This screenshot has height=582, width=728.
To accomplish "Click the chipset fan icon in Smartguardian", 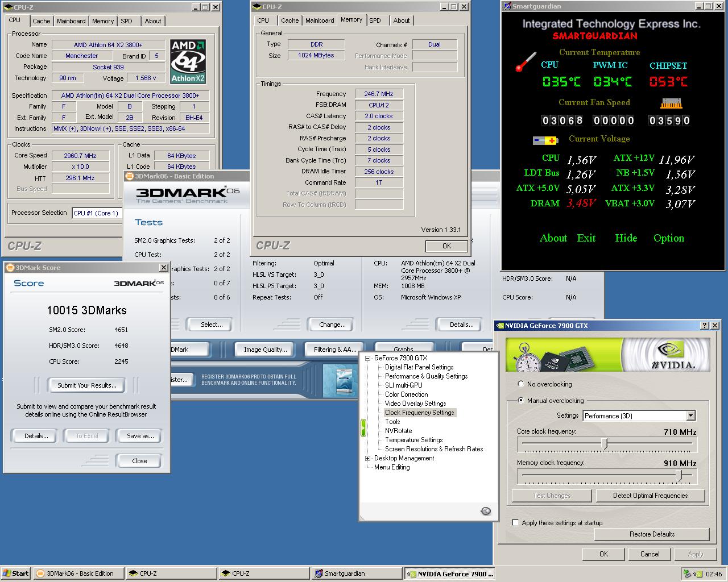I will 671,104.
